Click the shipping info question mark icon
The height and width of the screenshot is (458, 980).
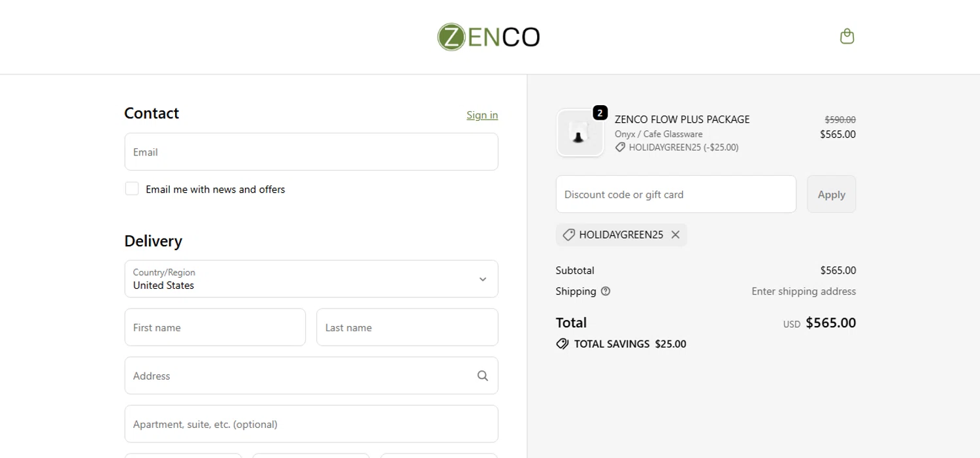coord(606,291)
